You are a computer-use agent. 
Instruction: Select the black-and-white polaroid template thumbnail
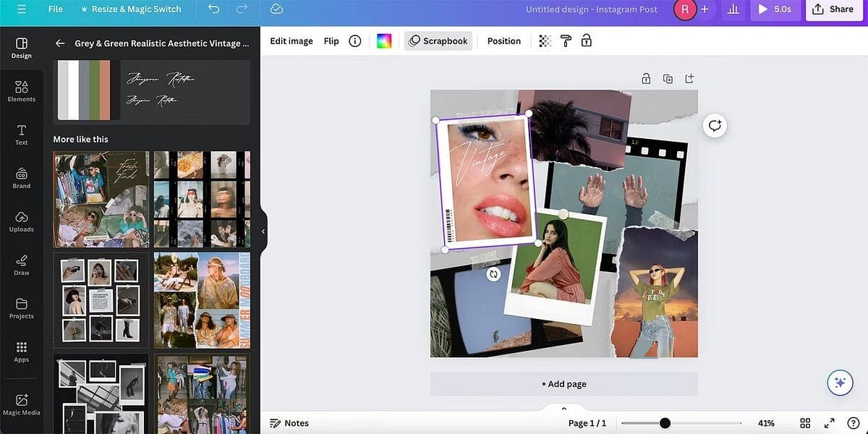pos(101,393)
